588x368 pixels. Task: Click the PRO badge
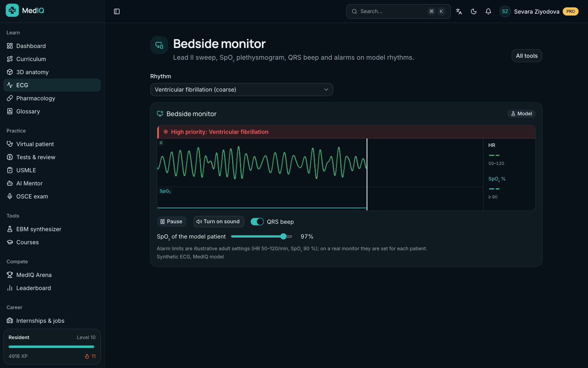[571, 11]
